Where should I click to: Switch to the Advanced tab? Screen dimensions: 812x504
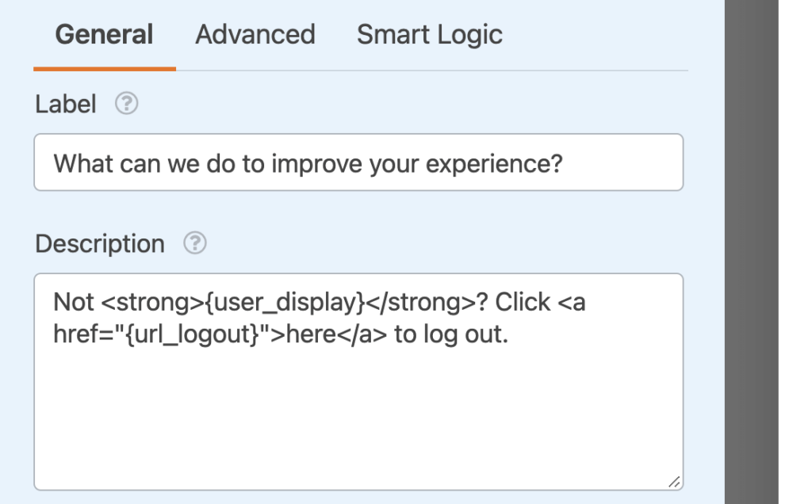pyautogui.click(x=255, y=35)
